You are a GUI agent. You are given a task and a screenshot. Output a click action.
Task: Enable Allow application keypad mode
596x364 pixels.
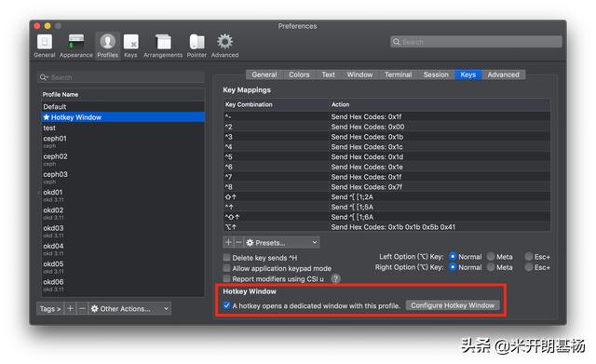tap(227, 268)
